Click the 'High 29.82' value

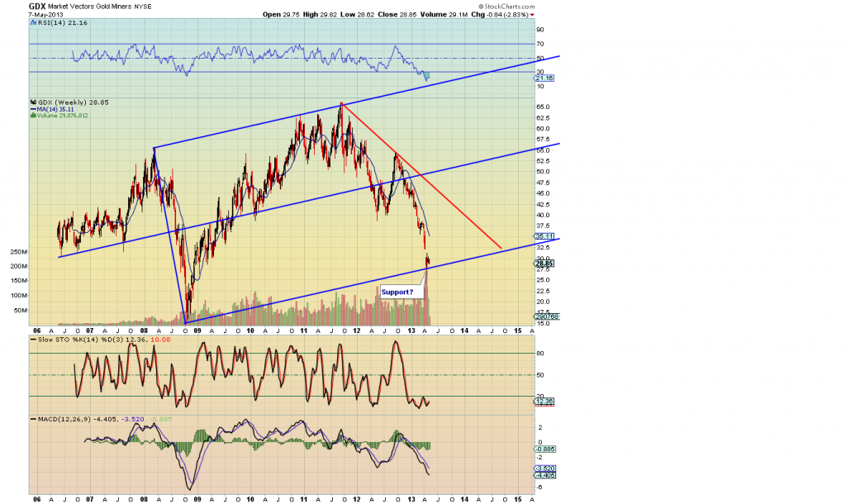pyautogui.click(x=320, y=15)
